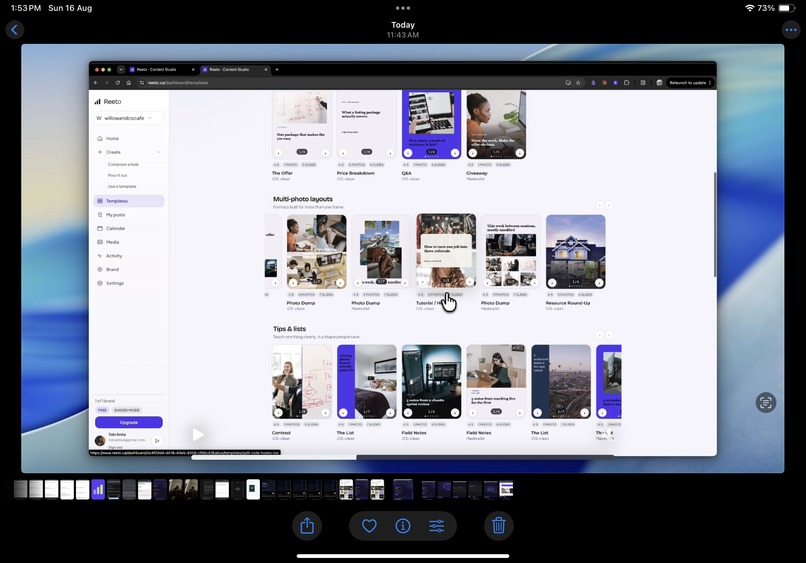Play the video with the play button
Viewport: 806px width, 563px height.
pos(198,435)
